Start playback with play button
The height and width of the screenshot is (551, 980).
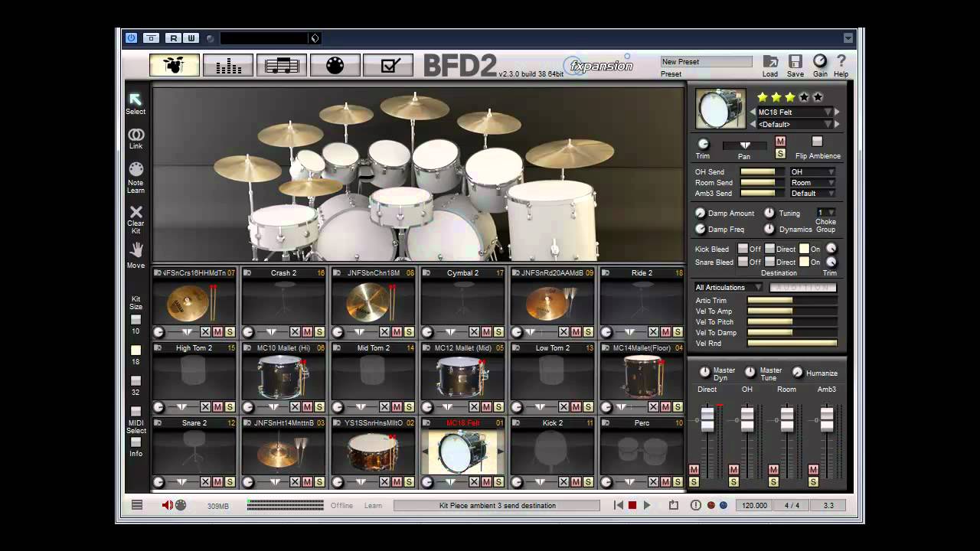pyautogui.click(x=647, y=505)
